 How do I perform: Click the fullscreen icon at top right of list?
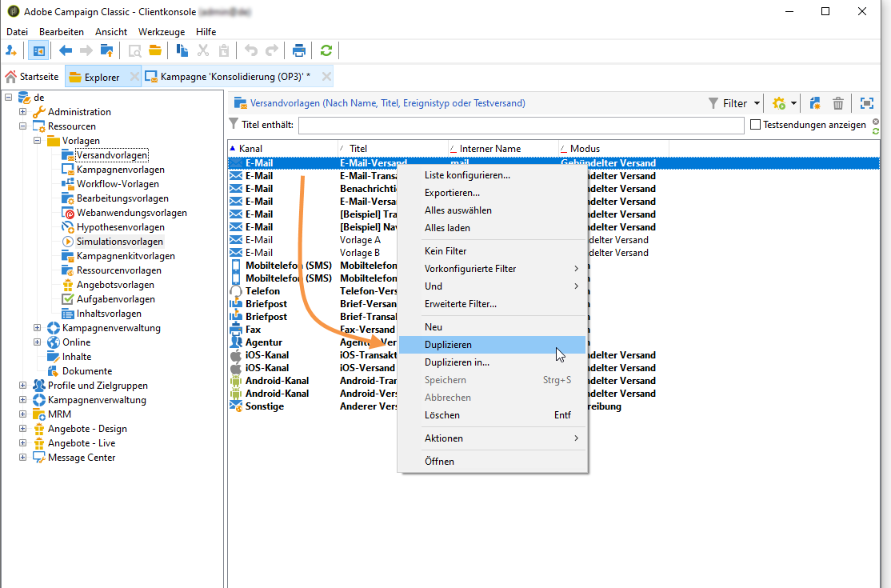tap(866, 103)
